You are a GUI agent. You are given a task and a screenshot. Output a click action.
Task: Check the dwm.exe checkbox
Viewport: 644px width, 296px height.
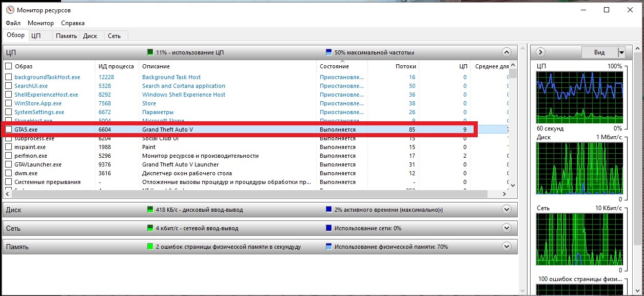coord(8,173)
